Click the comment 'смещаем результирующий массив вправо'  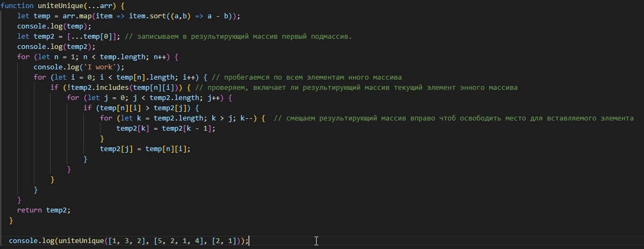[453, 119]
